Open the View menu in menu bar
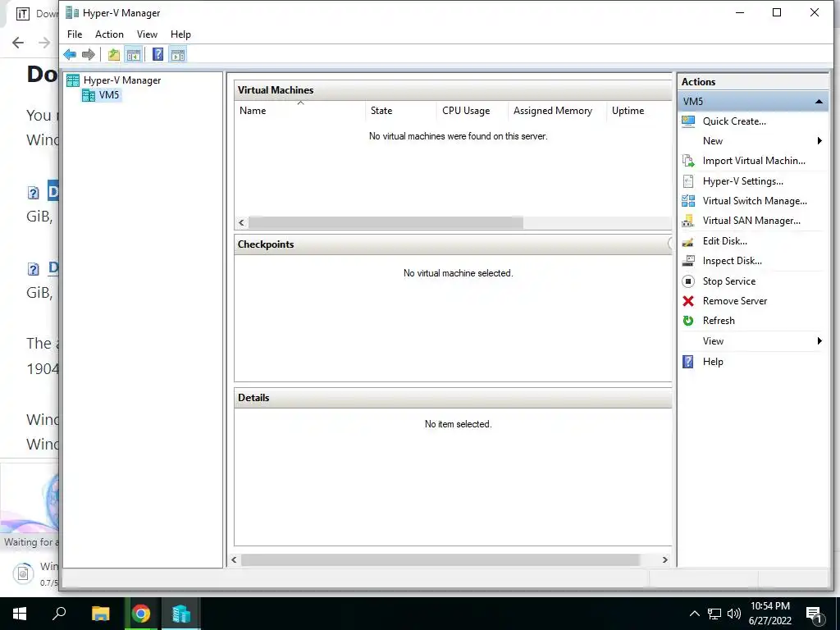Image resolution: width=840 pixels, height=630 pixels. coord(147,34)
